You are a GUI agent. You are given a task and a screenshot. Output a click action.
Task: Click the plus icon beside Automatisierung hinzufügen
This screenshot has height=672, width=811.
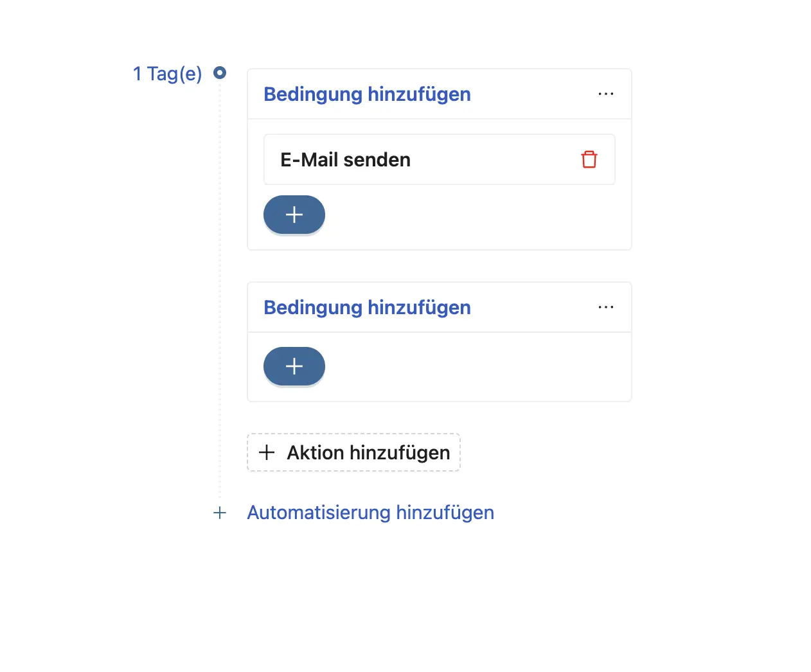220,513
